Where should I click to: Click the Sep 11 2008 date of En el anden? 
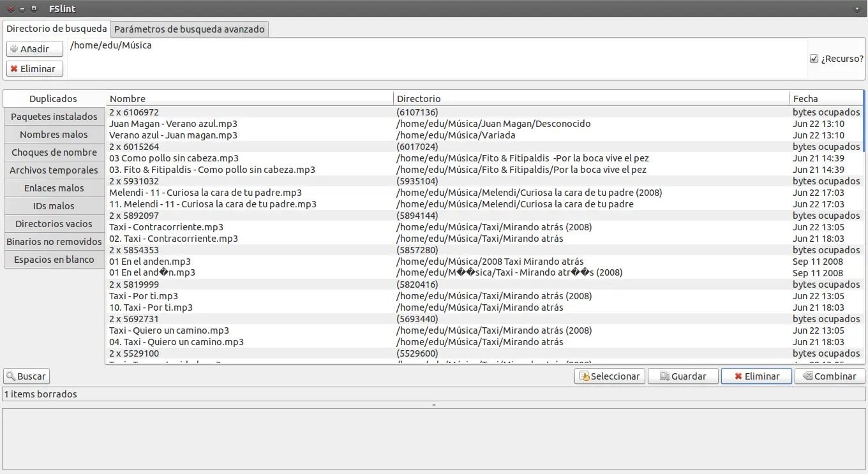(818, 262)
